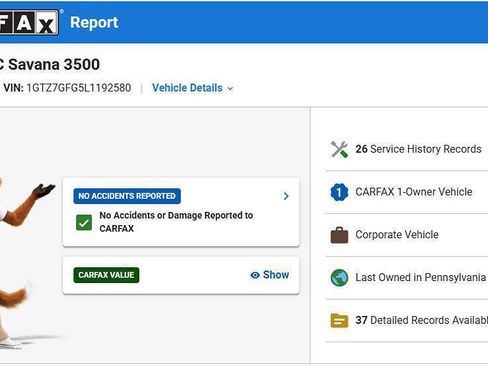Click the blue 1-Owner badge icon

click(x=339, y=192)
